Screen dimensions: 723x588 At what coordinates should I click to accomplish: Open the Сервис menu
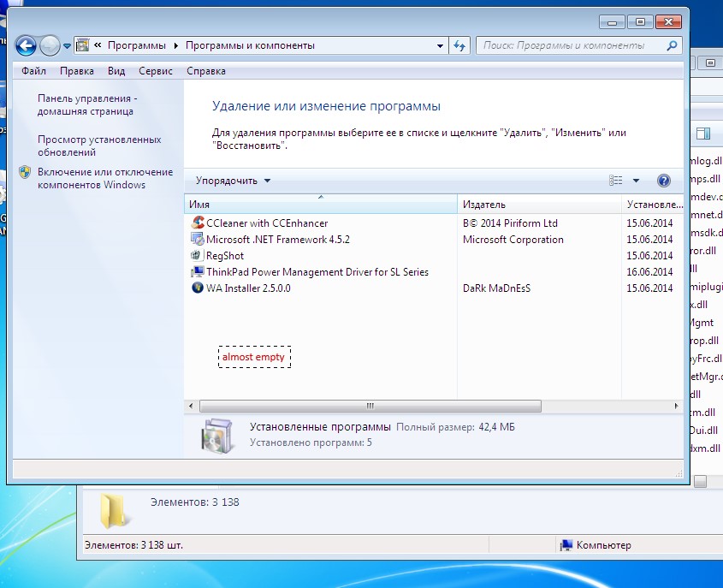click(x=156, y=71)
